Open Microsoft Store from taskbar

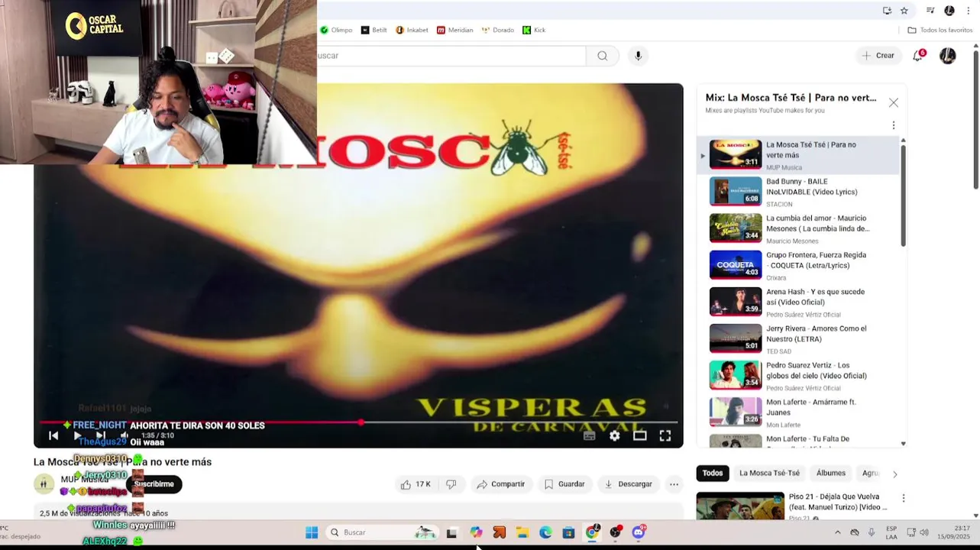click(x=568, y=532)
